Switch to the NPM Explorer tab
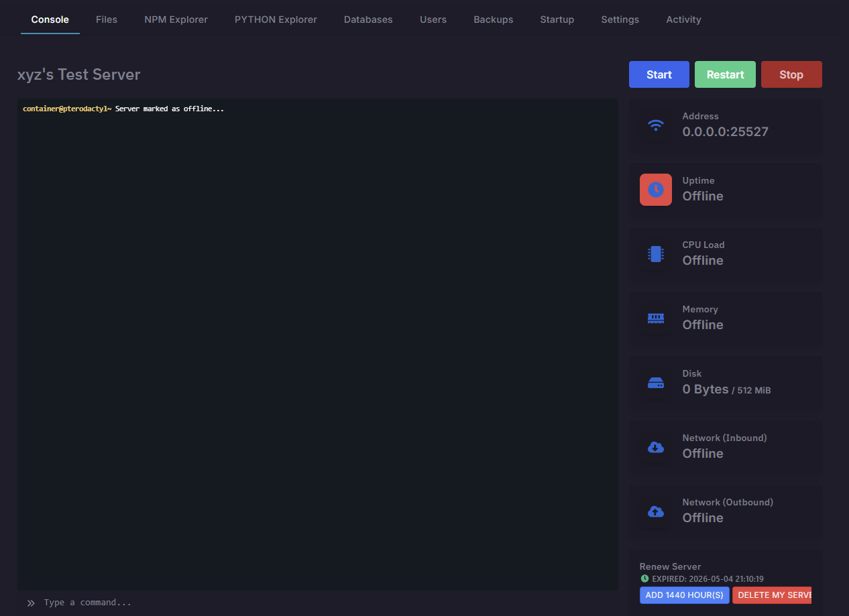The image size is (849, 616). click(176, 19)
